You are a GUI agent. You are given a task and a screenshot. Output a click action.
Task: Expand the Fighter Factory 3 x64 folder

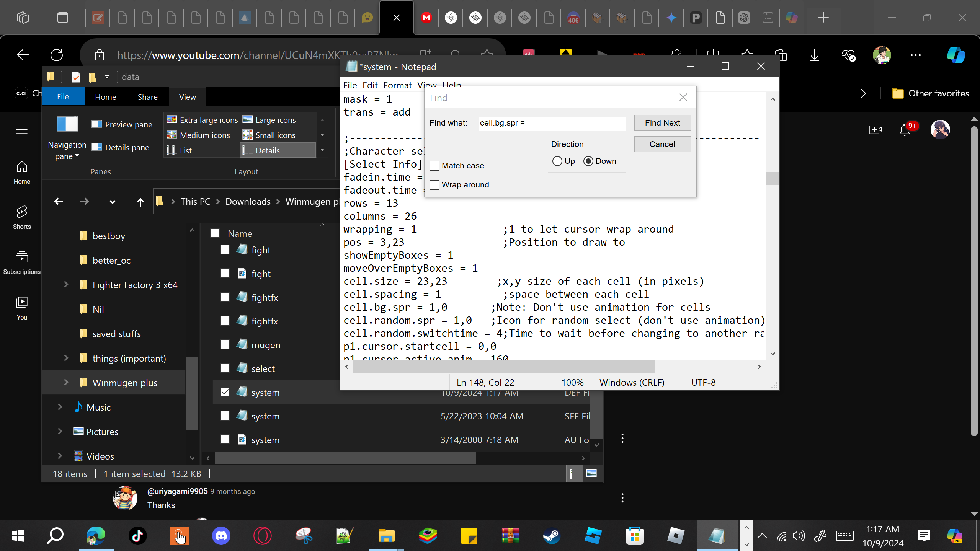(x=66, y=284)
